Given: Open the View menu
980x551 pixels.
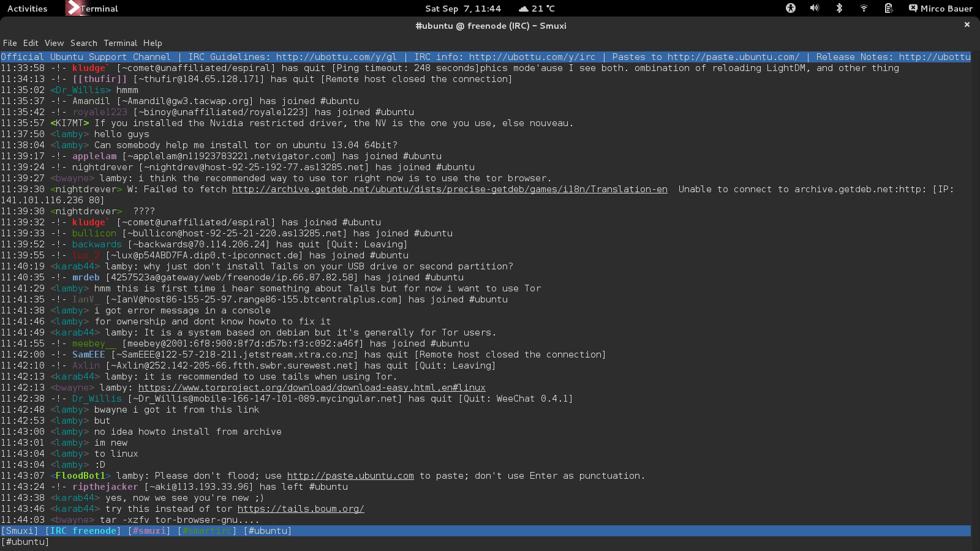Looking at the screenshot, I should (53, 43).
